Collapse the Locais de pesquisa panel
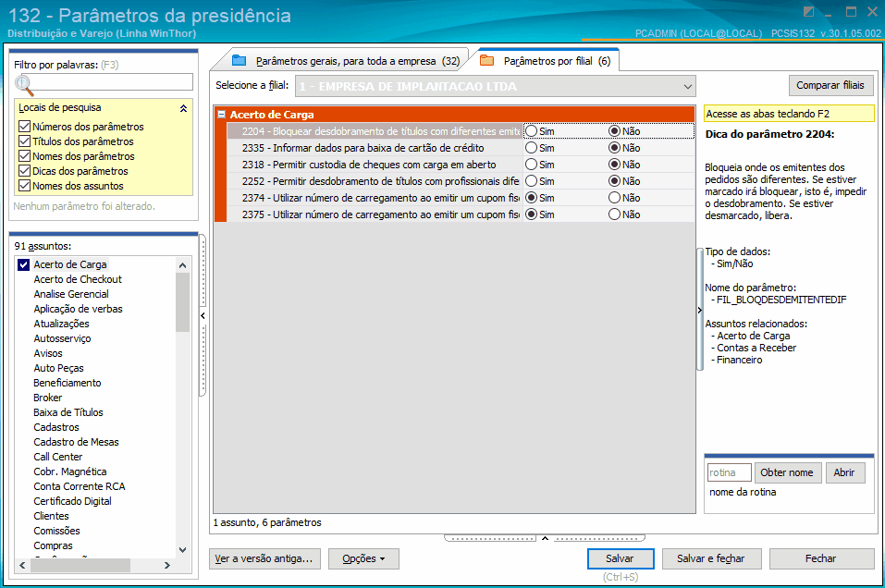Viewport: 885px width, 588px height. coord(183,108)
